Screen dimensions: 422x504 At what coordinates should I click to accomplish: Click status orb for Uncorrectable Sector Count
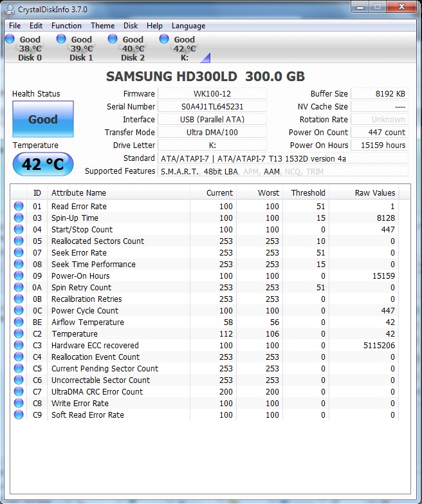click(x=19, y=380)
